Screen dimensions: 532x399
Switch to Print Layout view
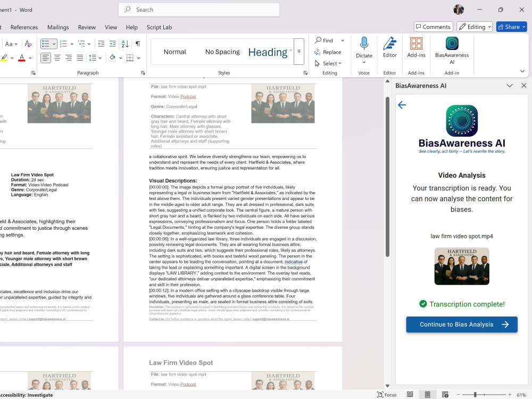click(x=428, y=395)
